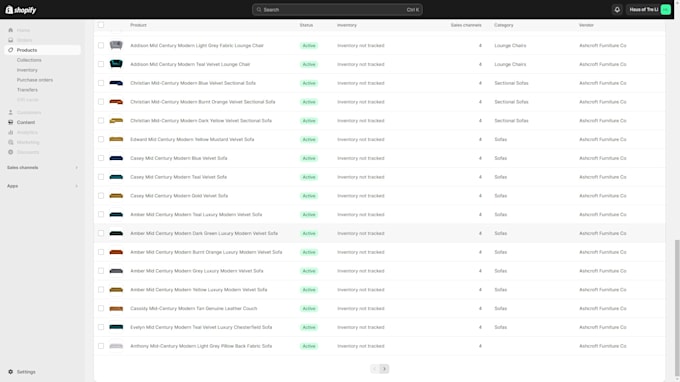Go to Collections in sidebar
This screenshot has height=382, width=680.
point(29,60)
